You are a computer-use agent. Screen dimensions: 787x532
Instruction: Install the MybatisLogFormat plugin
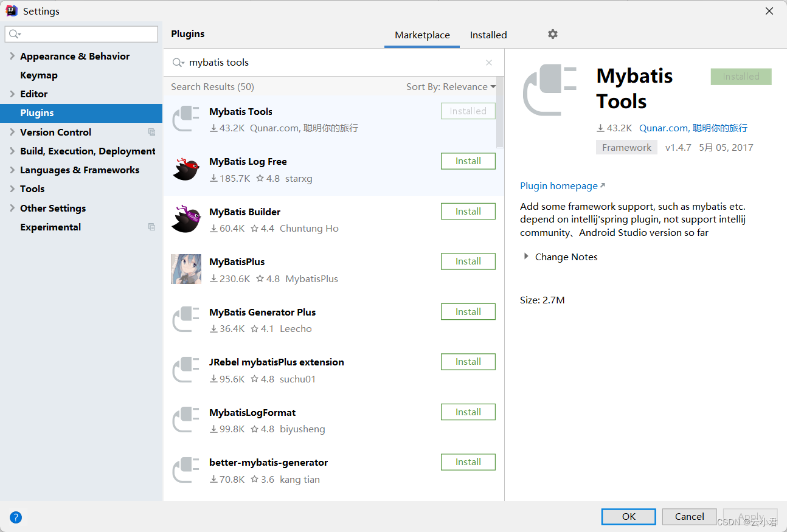(468, 412)
